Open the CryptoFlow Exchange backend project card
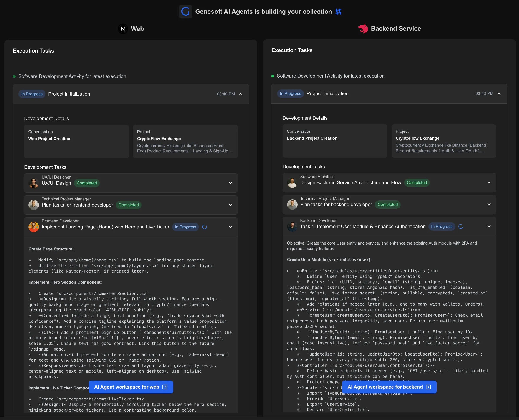 (x=444, y=141)
